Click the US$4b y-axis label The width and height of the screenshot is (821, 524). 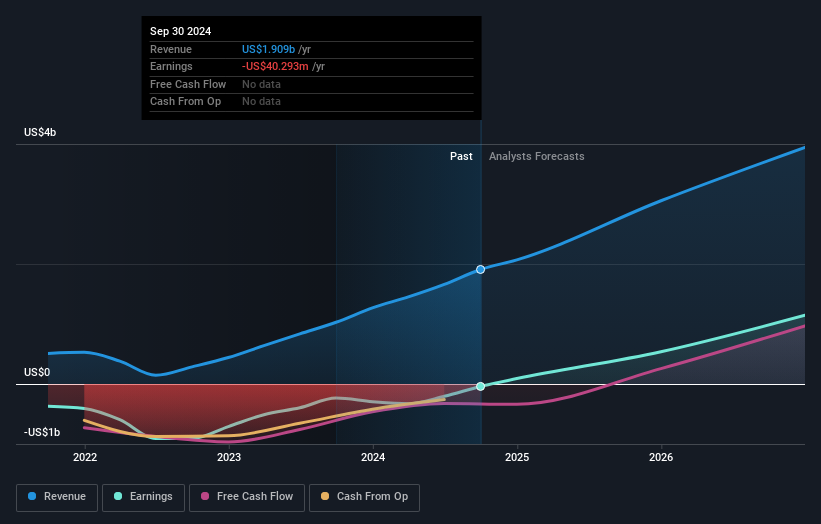41,132
